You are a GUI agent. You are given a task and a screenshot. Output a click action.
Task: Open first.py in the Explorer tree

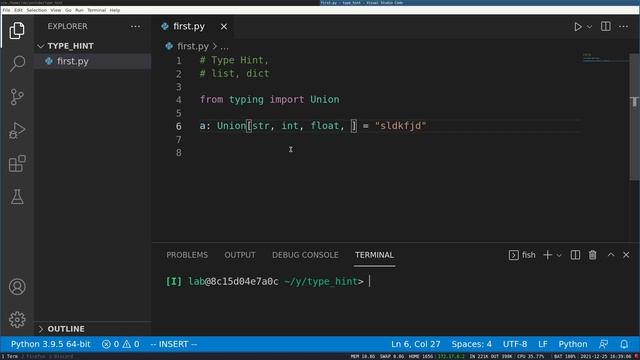click(93, 61)
